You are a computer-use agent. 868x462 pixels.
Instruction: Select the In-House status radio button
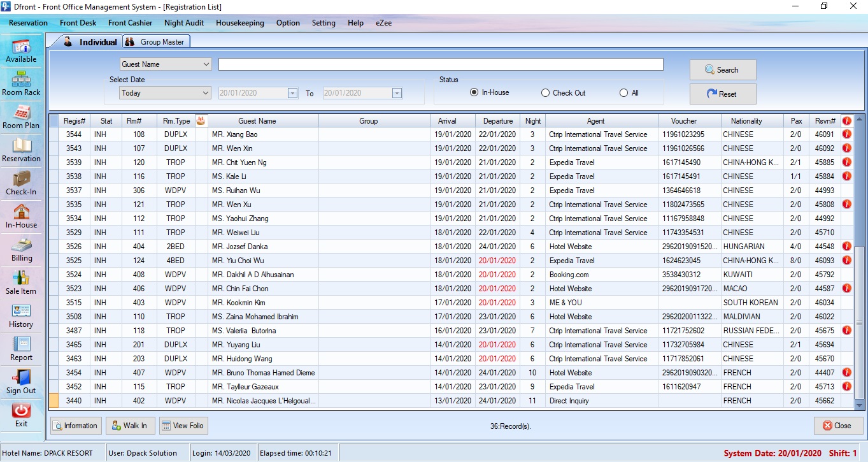coord(474,92)
